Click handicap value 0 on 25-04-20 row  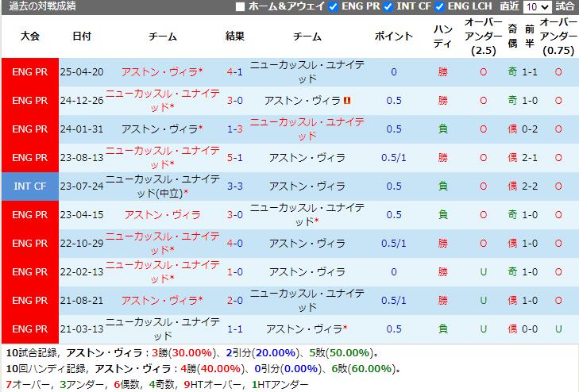click(x=394, y=72)
